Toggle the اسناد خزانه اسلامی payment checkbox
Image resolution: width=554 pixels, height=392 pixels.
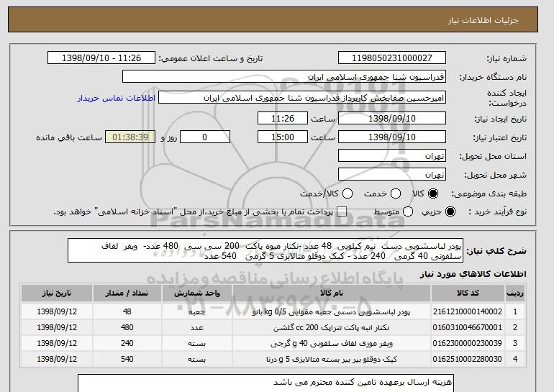(x=342, y=211)
